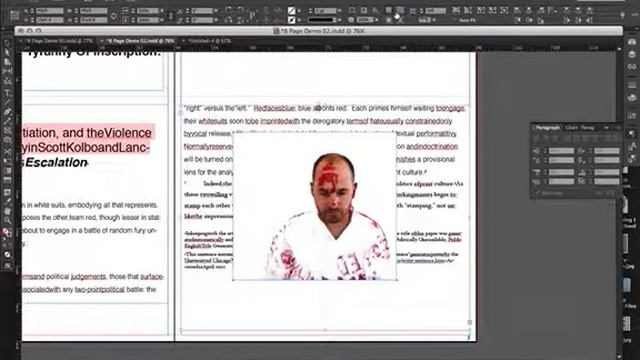Select the Scissors tool
This screenshot has width=640, height=360.
tap(7, 151)
